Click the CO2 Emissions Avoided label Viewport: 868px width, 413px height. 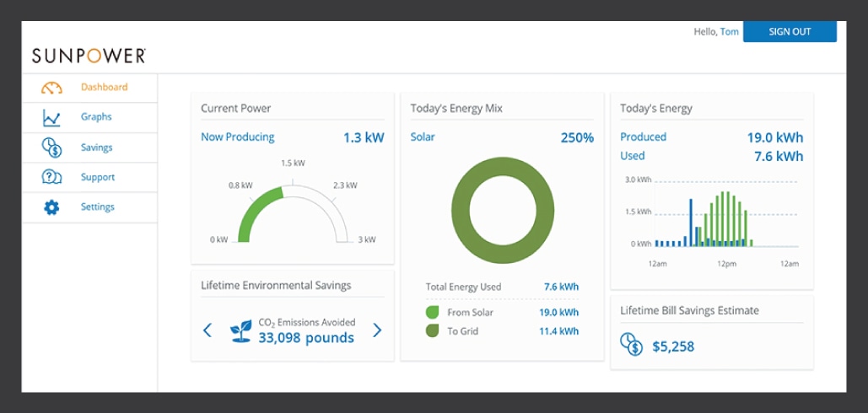pos(307,322)
